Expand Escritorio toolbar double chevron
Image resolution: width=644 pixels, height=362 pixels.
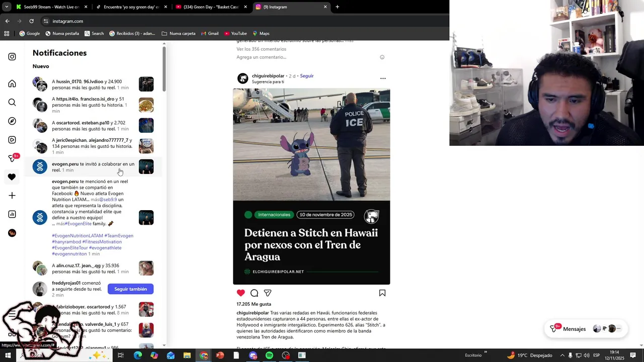tap(486, 352)
